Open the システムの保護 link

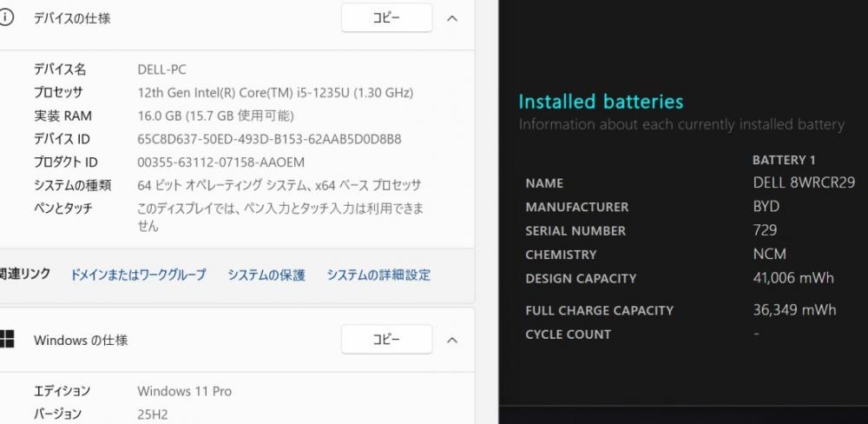pos(266,275)
